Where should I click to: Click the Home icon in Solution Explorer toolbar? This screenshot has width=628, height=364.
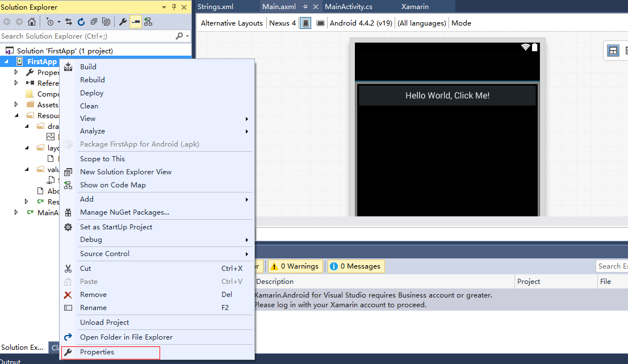[x=32, y=22]
